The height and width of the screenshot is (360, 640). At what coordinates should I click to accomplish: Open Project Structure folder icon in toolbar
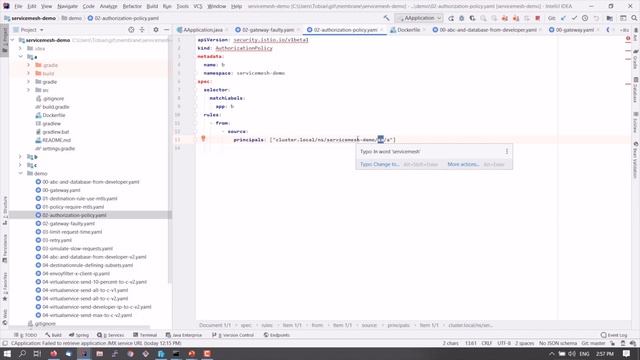click(609, 18)
